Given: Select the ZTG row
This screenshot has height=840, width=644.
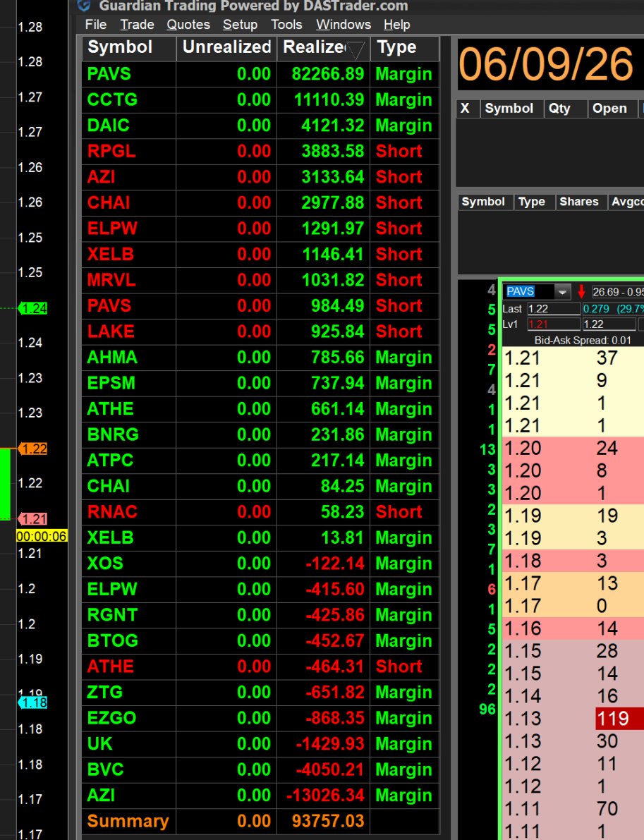Looking at the screenshot, I should (260, 692).
